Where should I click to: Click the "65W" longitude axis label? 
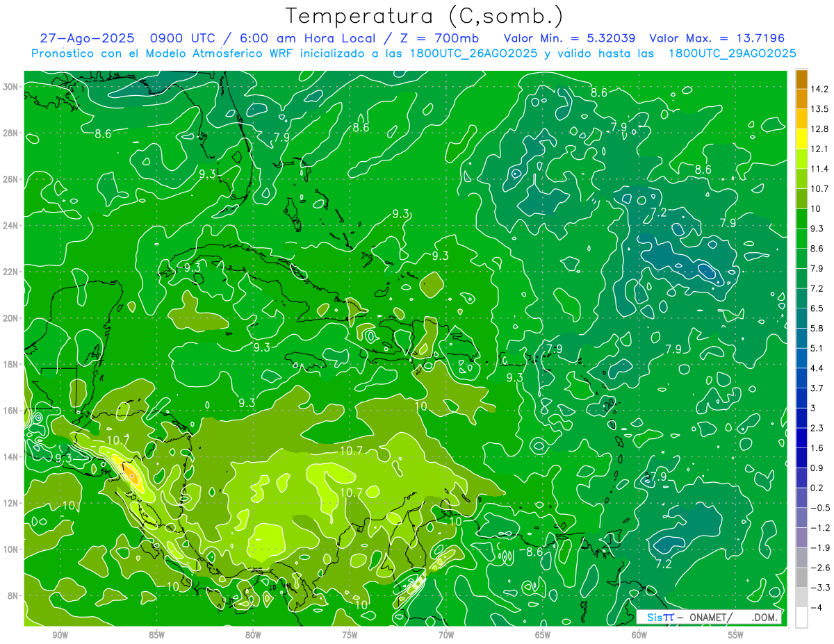pos(543,635)
